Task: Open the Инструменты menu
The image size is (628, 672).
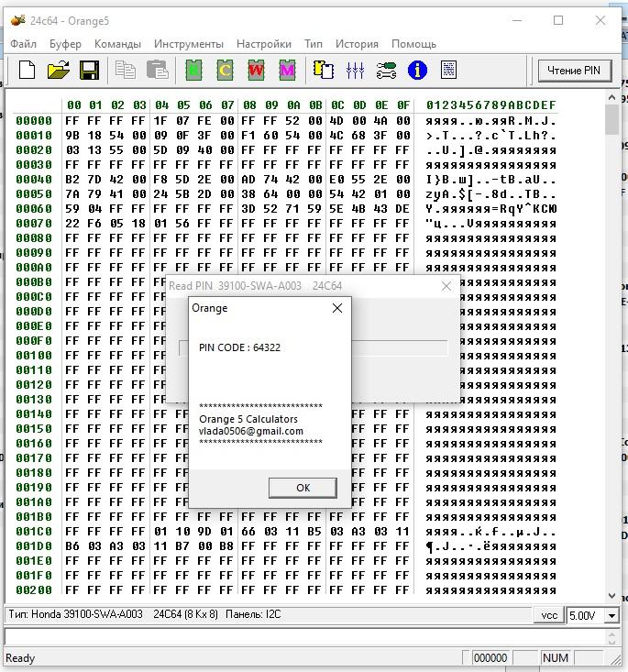Action: click(189, 44)
